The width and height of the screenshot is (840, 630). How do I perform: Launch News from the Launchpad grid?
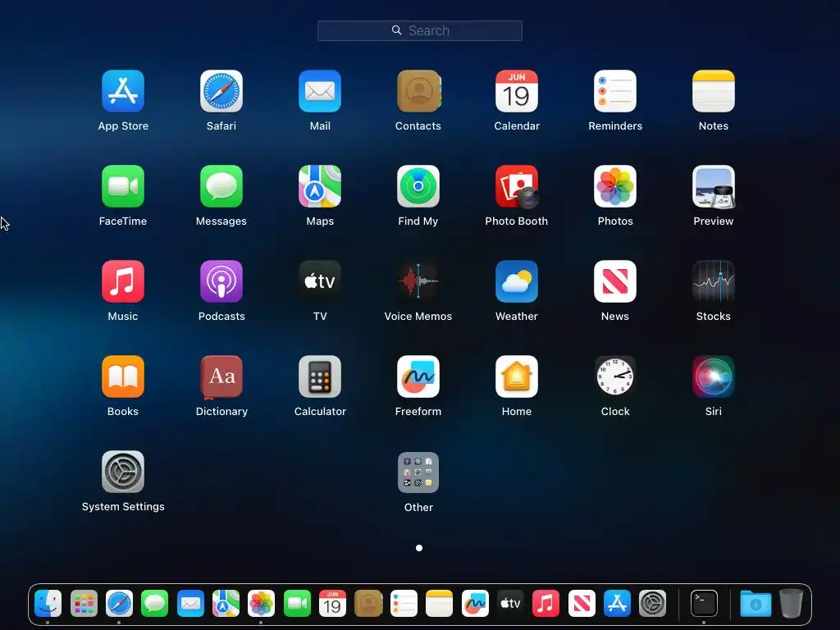point(615,282)
